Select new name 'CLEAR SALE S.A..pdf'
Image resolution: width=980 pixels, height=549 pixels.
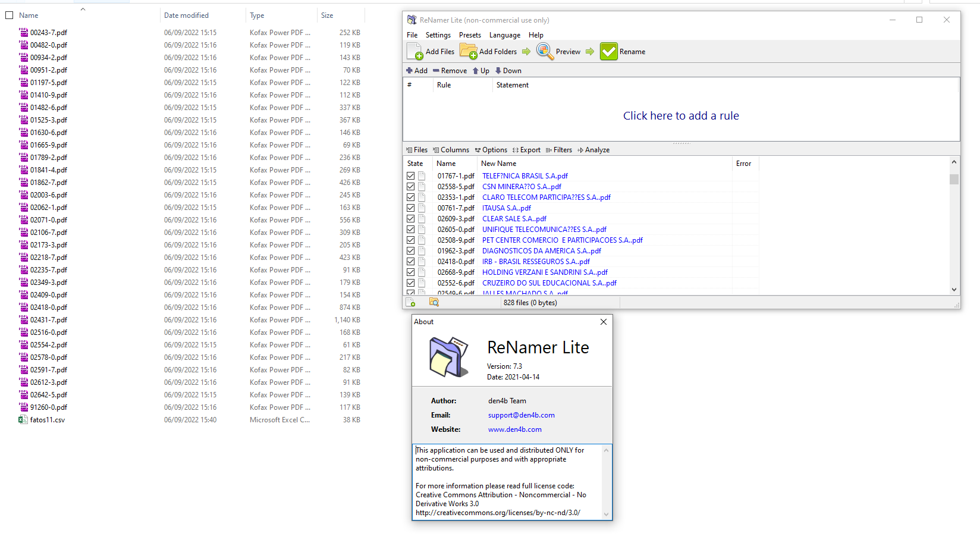point(514,219)
